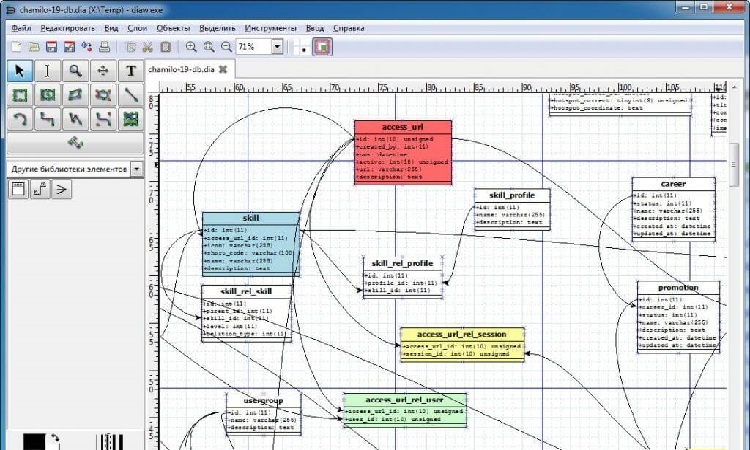The height and width of the screenshot is (450, 750).
Task: Open the Инструменты menu
Action: [x=271, y=28]
